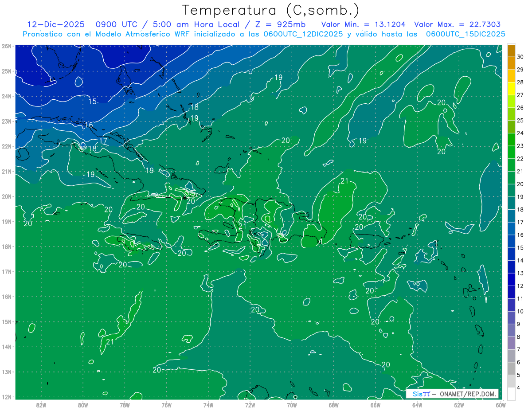Click the "74W" longitude axis label
The height and width of the screenshot is (411, 532).
point(208,405)
